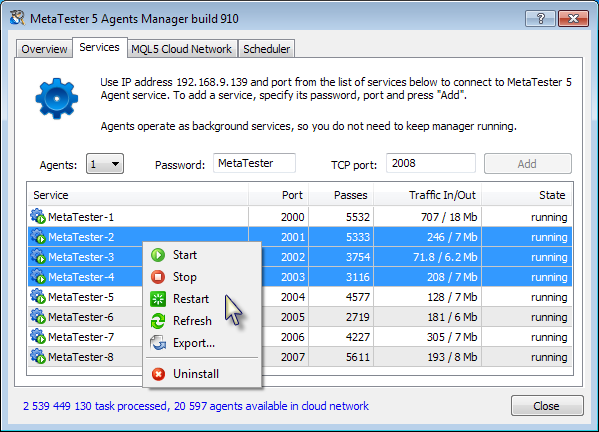Click traffic value 707 / 18 Mb

click(449, 217)
